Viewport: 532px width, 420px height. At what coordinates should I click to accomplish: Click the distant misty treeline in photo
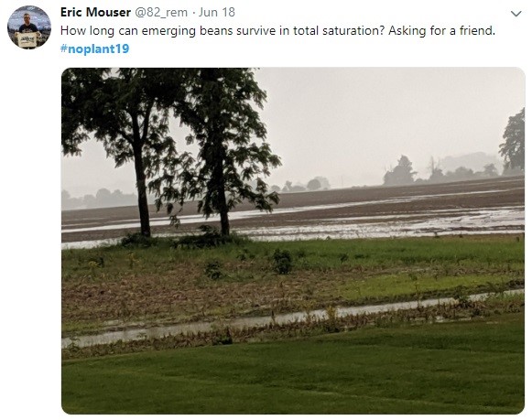pyautogui.click(x=441, y=167)
